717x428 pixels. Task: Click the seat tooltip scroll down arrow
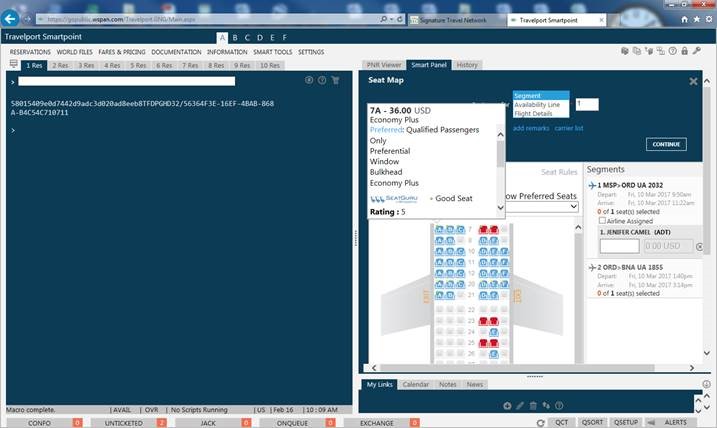pyautogui.click(x=500, y=208)
